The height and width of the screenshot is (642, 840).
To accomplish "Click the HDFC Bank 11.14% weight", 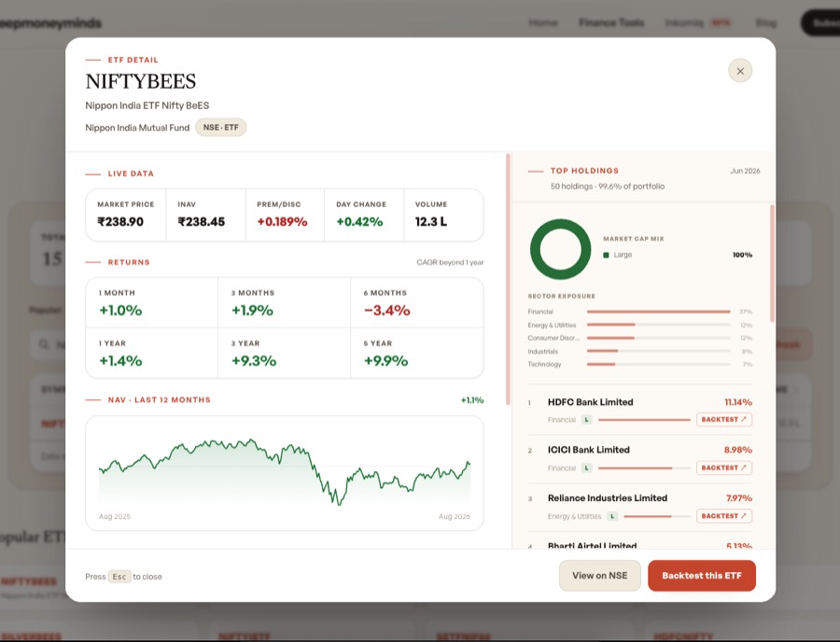I will [x=738, y=402].
